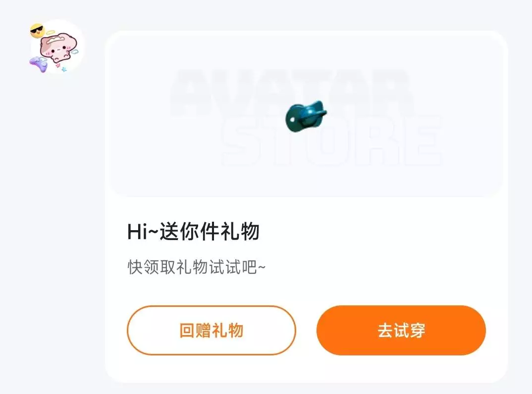Tap the purple game controller sticker
This screenshot has height=394, width=532.
[x=38, y=64]
